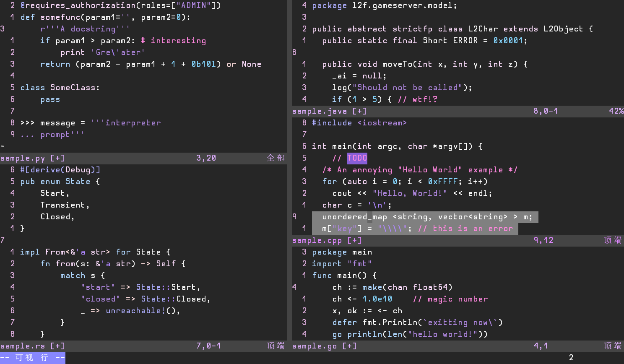The width and height of the screenshot is (624, 364).
Task: Click the sample.rs status line filename
Action: [23, 346]
